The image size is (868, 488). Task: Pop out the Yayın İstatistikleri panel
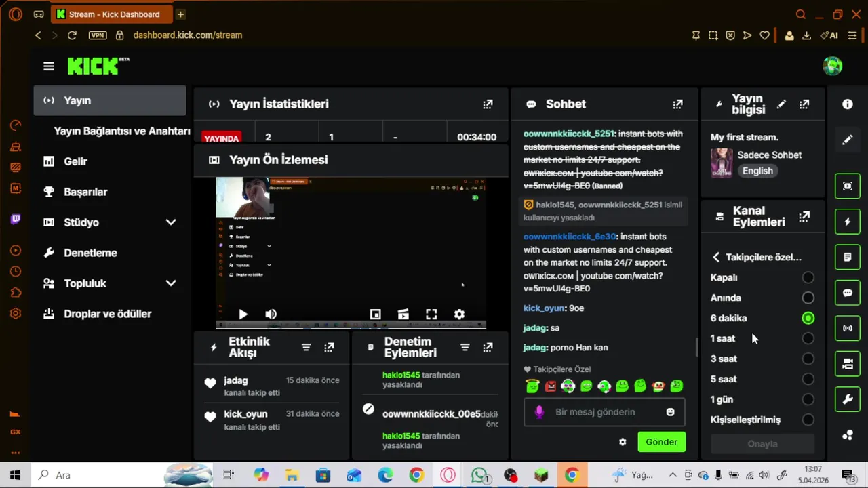(x=488, y=104)
